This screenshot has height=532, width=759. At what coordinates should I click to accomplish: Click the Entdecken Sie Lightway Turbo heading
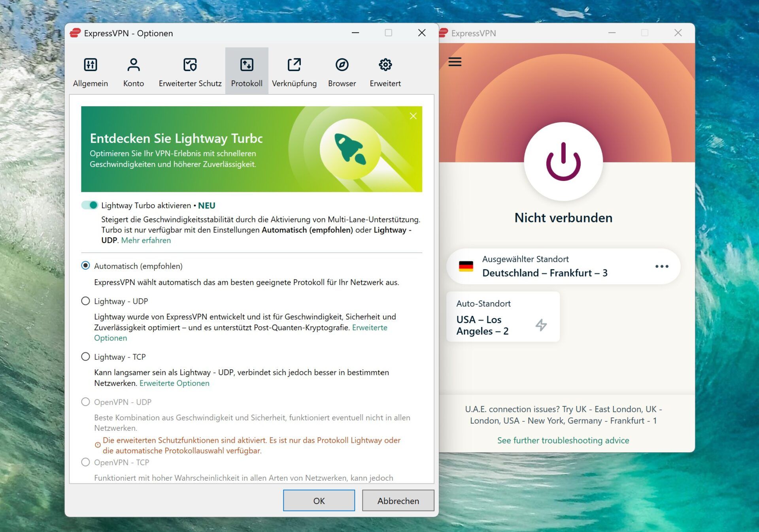point(176,138)
